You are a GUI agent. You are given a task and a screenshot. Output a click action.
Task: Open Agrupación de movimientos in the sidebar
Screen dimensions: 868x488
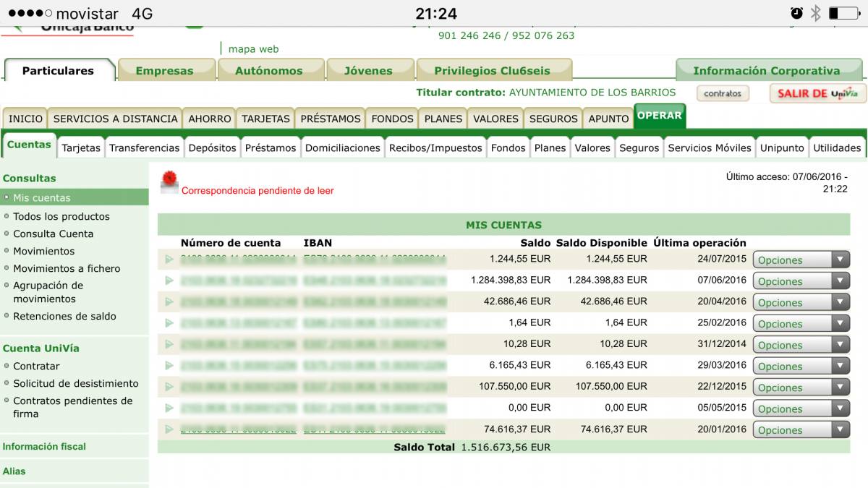click(x=48, y=292)
